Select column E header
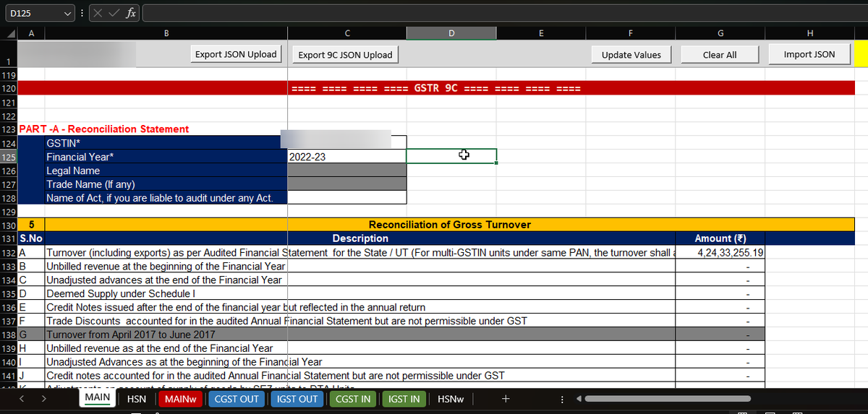This screenshot has height=414, width=868. pyautogui.click(x=541, y=33)
